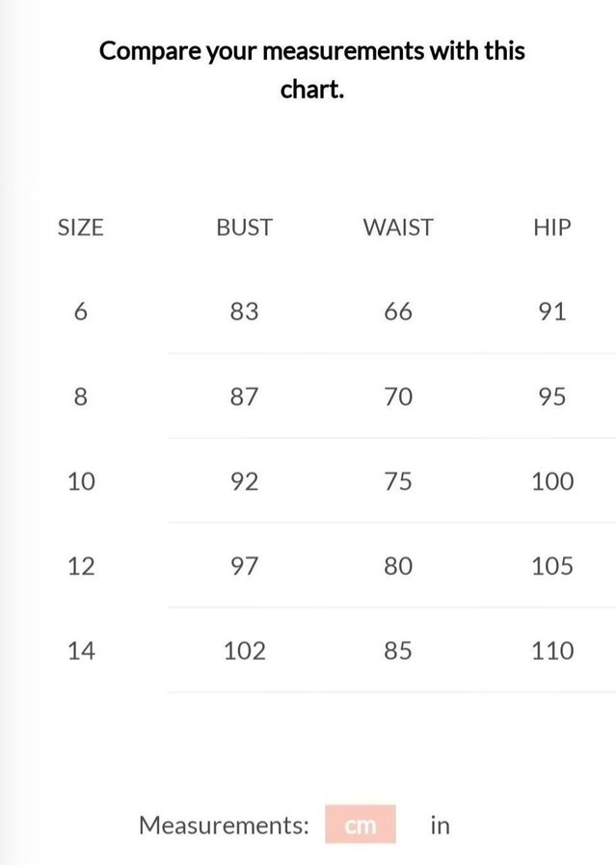Screen dimensions: 616x868
Task: Click the BUST column header
Action: pos(244,228)
